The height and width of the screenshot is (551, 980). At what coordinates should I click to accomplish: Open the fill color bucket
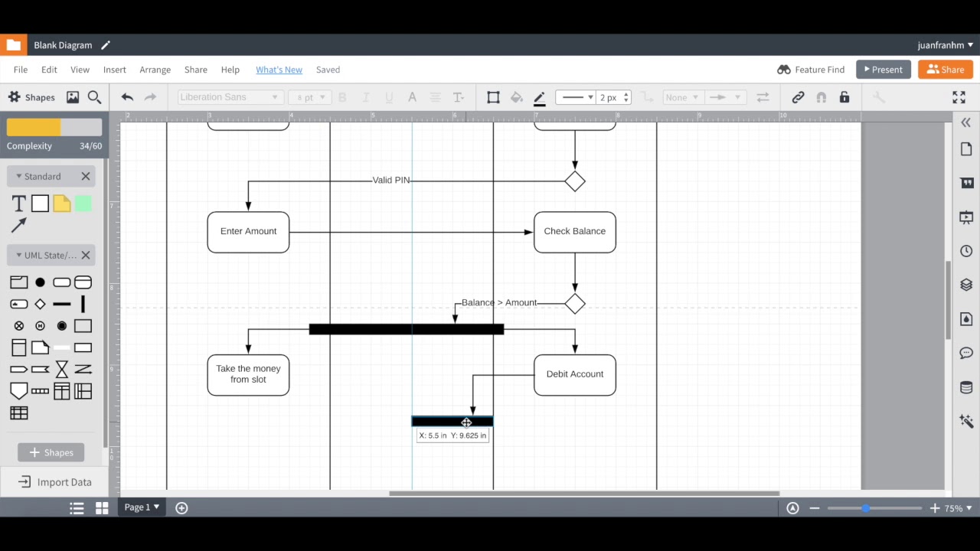517,97
